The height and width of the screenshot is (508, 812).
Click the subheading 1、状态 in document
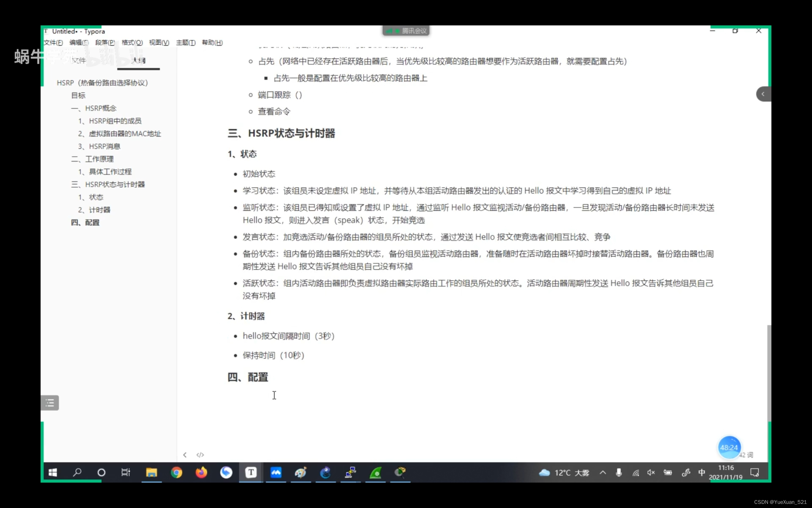tap(242, 154)
